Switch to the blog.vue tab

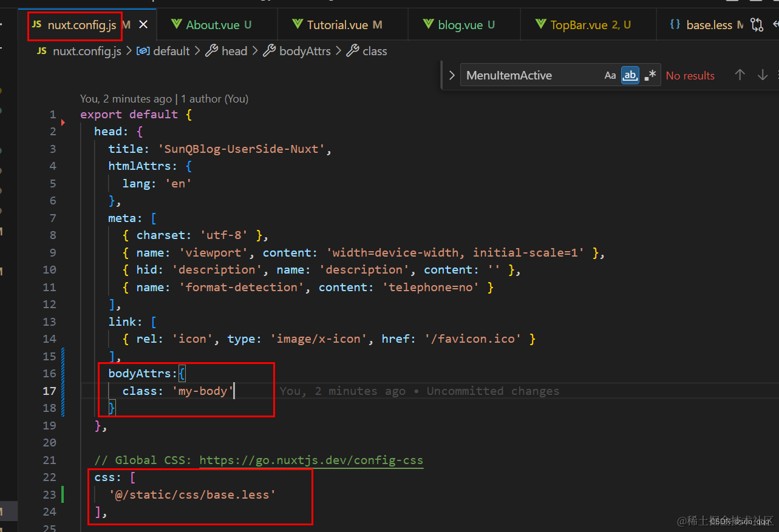(x=460, y=25)
